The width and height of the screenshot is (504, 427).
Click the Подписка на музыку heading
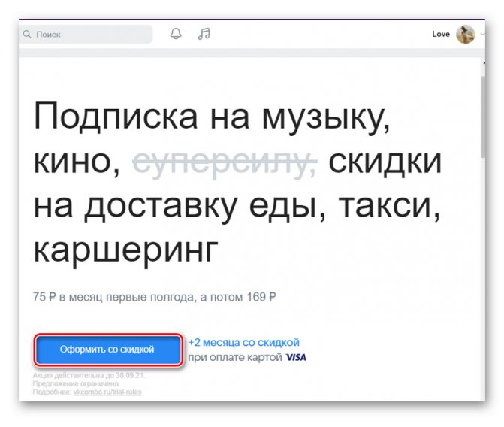click(x=212, y=117)
